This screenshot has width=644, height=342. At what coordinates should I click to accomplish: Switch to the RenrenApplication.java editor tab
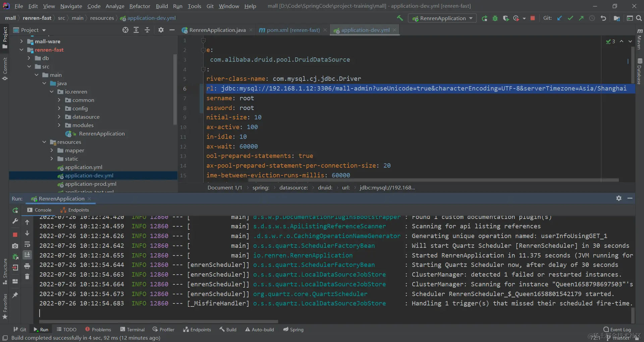217,30
